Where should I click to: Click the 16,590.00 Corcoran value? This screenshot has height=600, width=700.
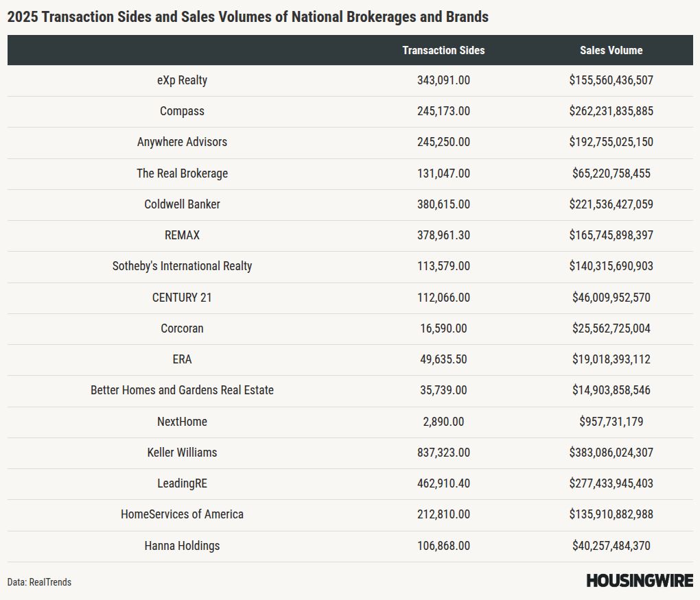pos(443,328)
